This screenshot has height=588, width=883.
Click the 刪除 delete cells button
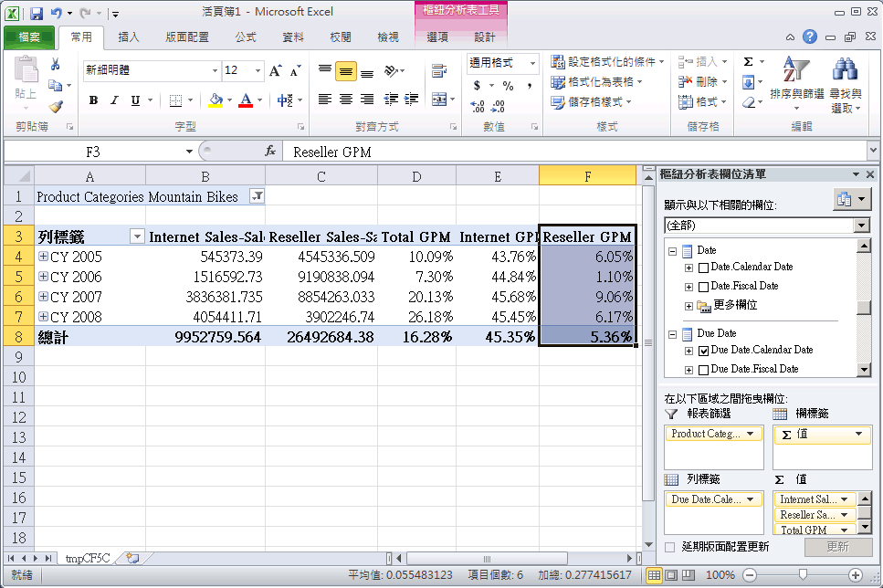[703, 82]
